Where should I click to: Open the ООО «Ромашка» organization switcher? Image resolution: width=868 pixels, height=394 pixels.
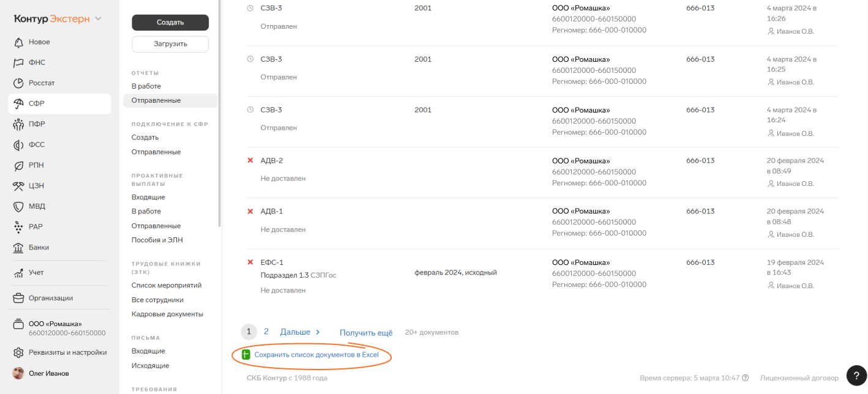tap(55, 328)
